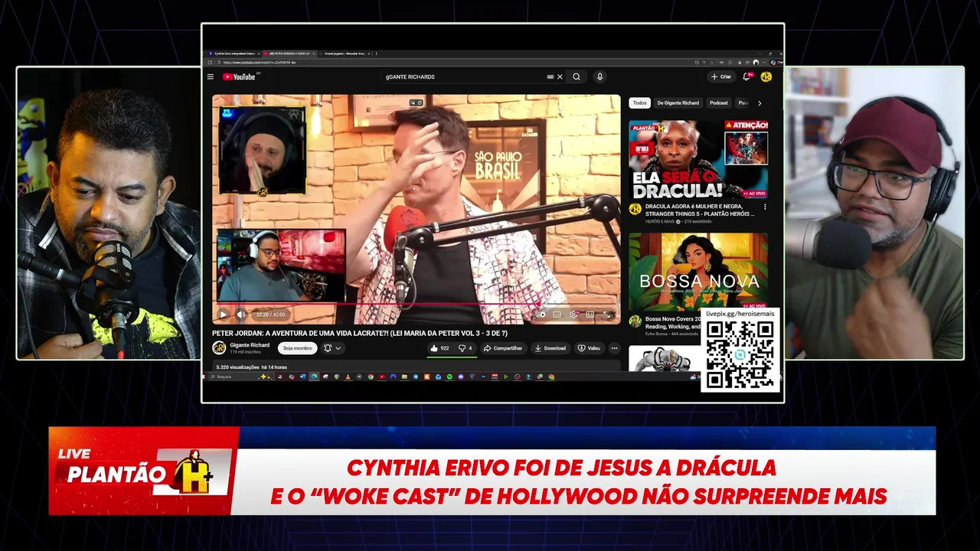Open a new browser tab with plus
Viewport: 980px width, 551px height.
click(x=377, y=54)
